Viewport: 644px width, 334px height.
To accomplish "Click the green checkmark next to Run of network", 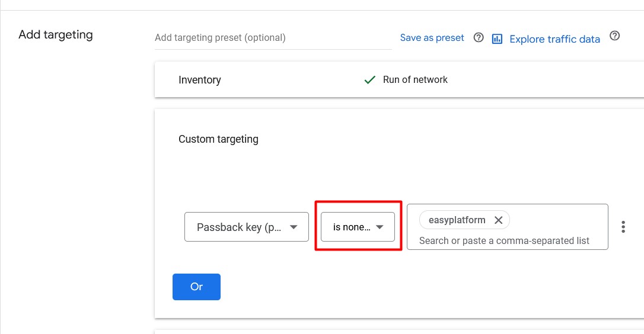I will pos(369,79).
